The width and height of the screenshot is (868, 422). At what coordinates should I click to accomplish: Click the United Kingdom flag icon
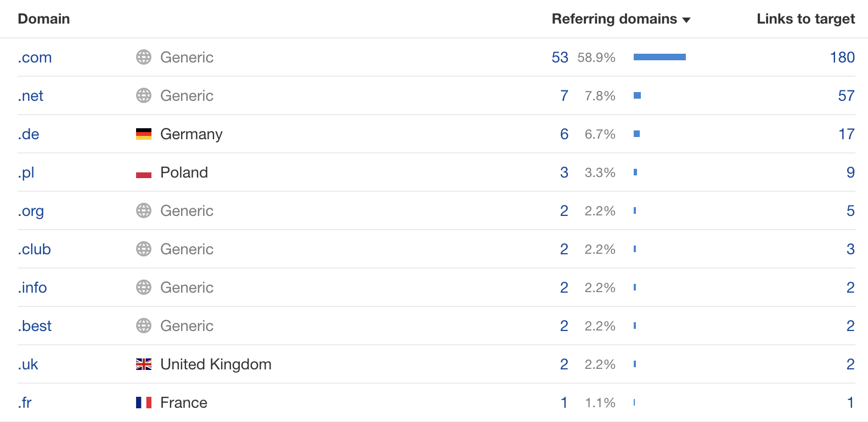pos(144,364)
